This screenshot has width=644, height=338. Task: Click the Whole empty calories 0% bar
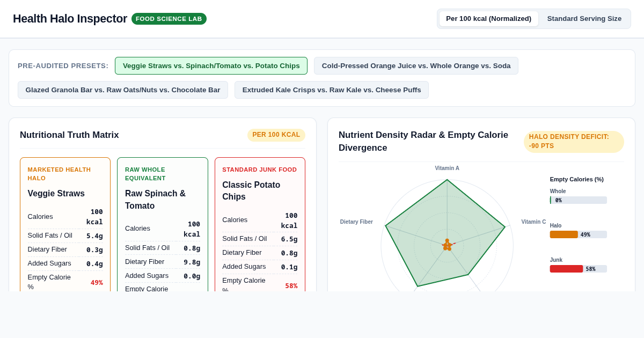(x=578, y=200)
